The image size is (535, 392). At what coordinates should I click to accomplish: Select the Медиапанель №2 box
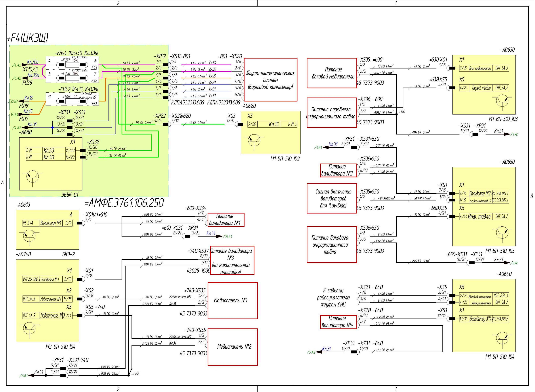click(x=233, y=347)
